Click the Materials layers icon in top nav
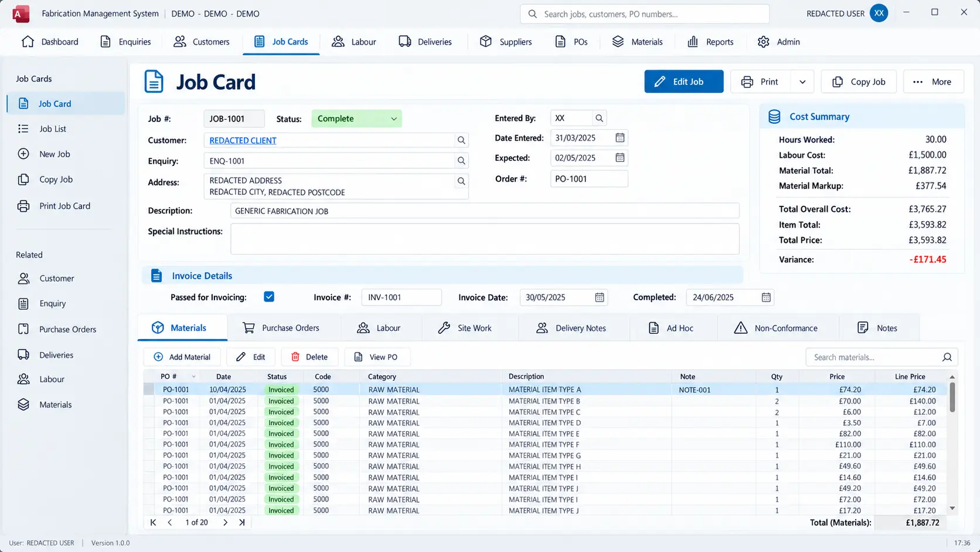 coord(618,42)
